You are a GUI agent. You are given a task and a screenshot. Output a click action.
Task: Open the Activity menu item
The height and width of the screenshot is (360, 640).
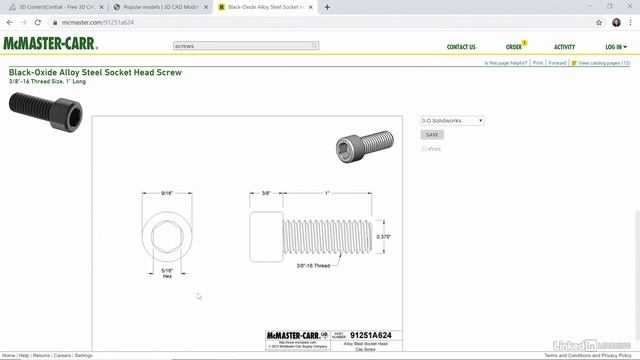tap(564, 47)
